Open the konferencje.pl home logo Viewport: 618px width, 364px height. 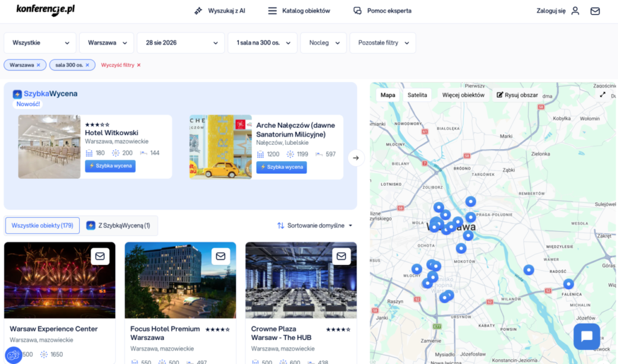[45, 10]
